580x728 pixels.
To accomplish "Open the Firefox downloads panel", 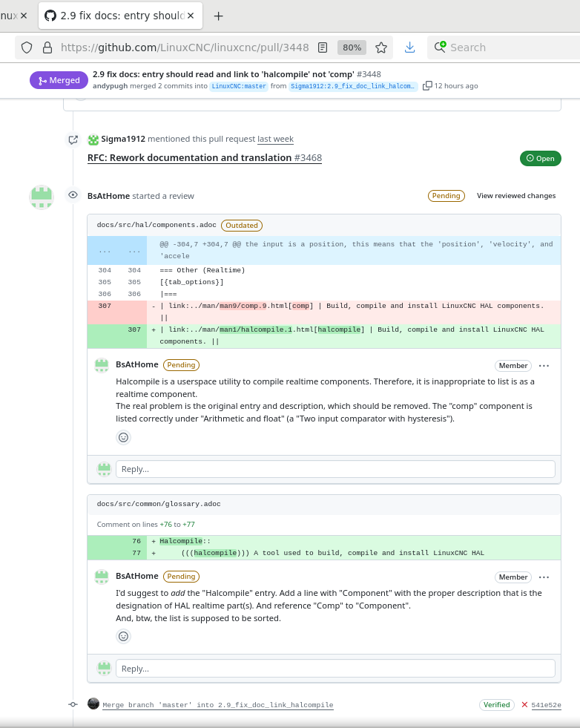I will [409, 47].
